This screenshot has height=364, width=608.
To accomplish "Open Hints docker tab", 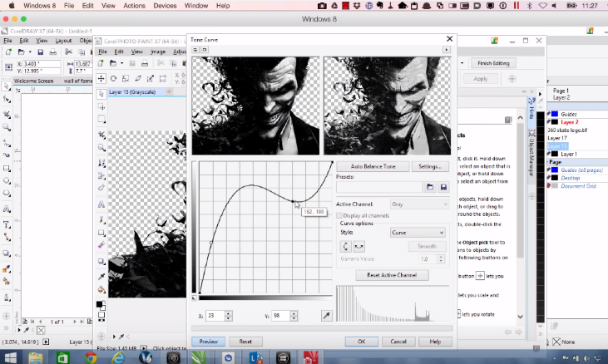I will pyautogui.click(x=531, y=110).
